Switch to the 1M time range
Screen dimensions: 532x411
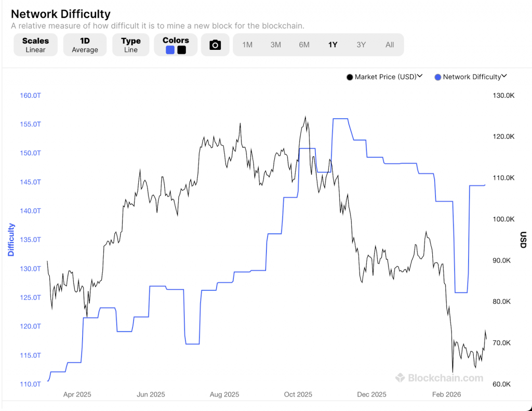click(247, 45)
